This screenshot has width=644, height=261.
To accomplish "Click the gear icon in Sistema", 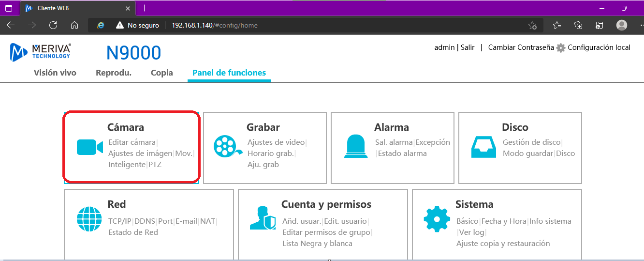I will (437, 219).
